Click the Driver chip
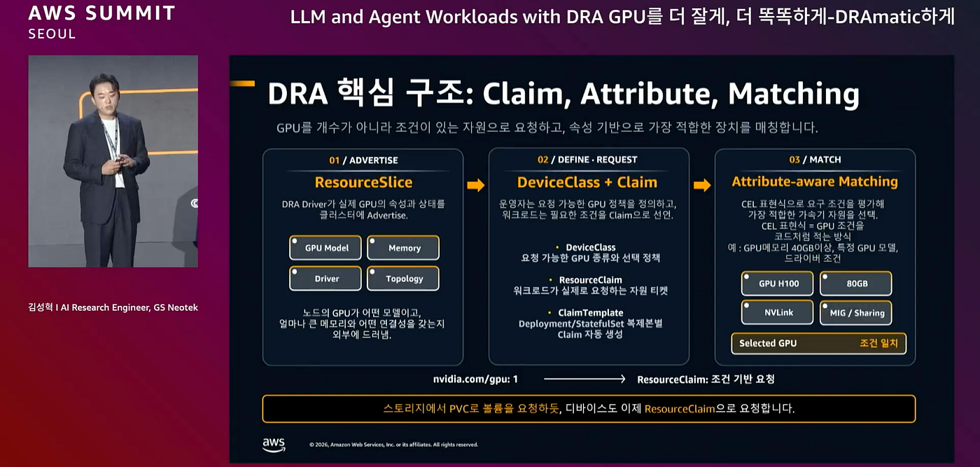Viewport: 980px width, 467px height. [x=325, y=278]
